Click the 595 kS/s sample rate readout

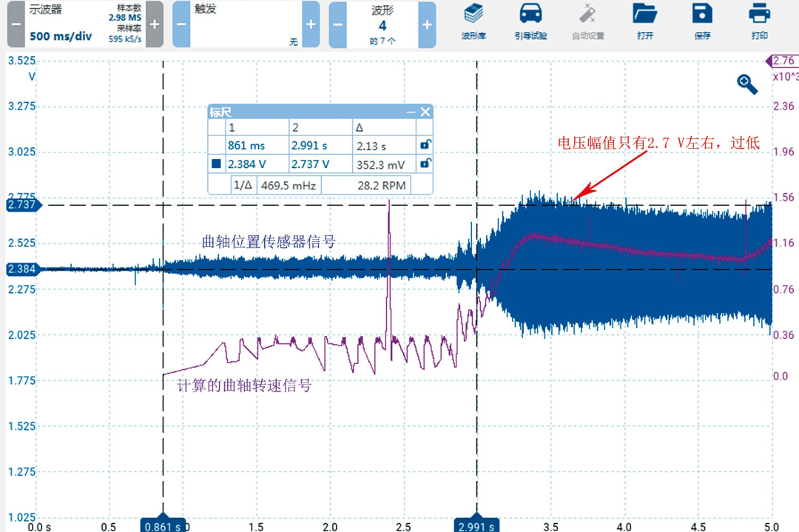(x=125, y=38)
